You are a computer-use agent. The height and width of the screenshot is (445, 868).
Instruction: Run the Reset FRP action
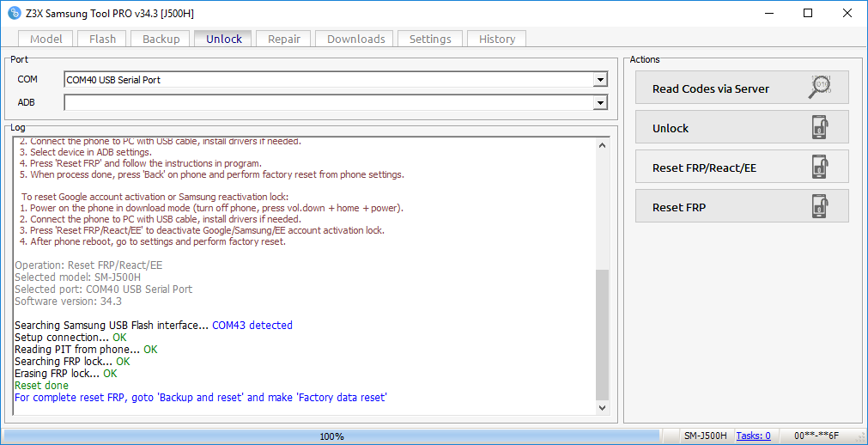(x=742, y=205)
